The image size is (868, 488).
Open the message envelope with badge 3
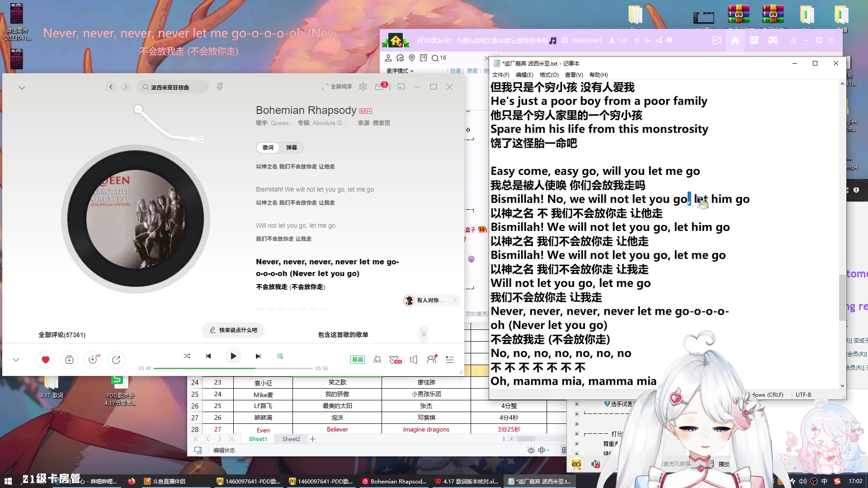pos(380,87)
